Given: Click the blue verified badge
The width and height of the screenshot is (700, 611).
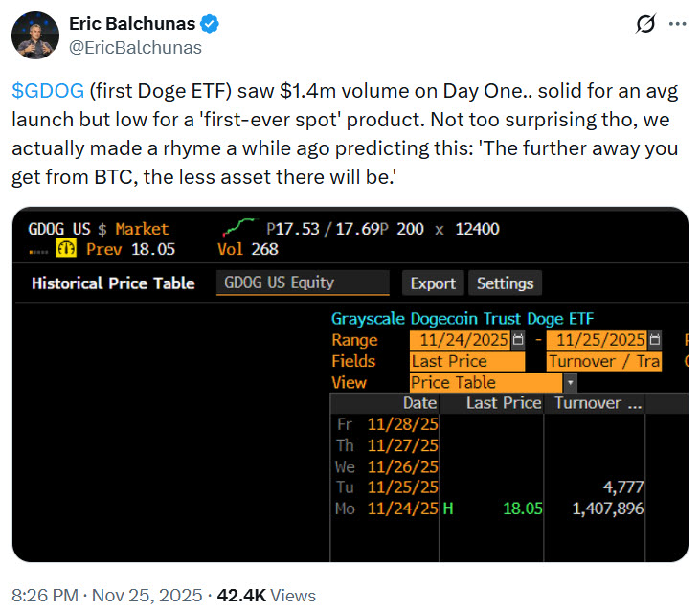Looking at the screenshot, I should coord(207,24).
